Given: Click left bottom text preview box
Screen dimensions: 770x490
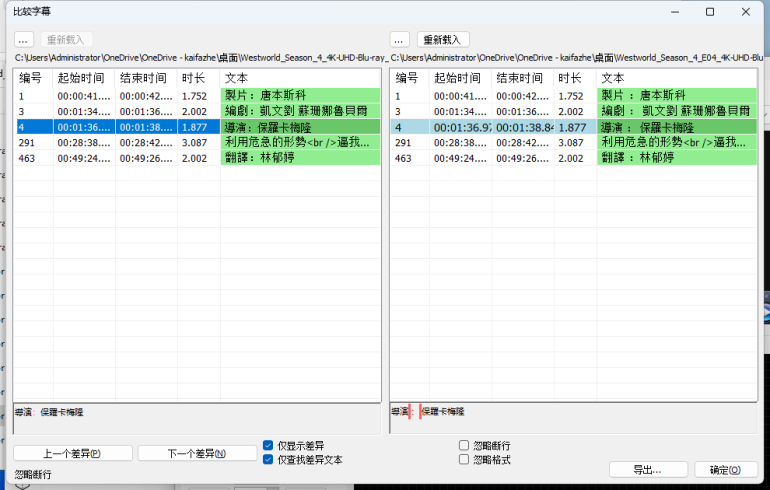Looking at the screenshot, I should pyautogui.click(x=197, y=419).
